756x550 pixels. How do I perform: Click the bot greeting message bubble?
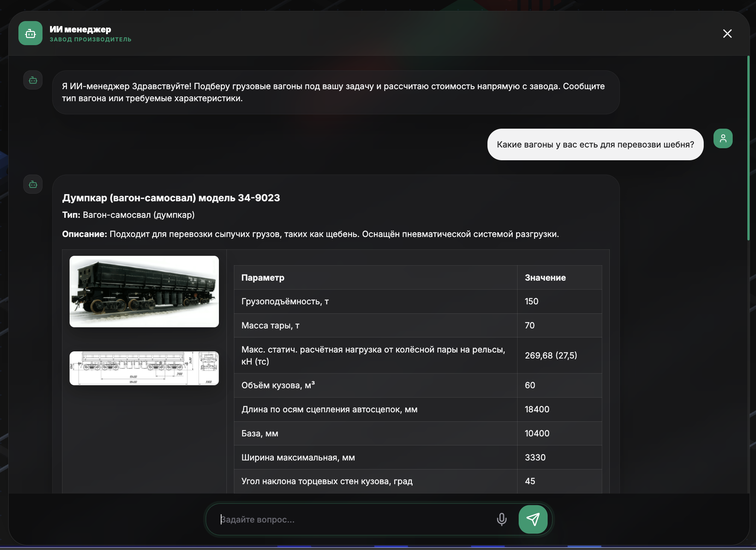(x=335, y=92)
